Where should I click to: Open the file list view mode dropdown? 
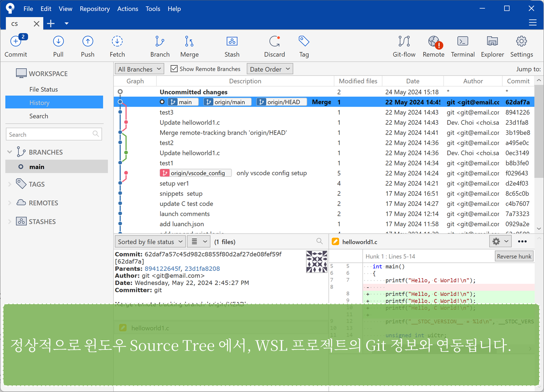point(199,241)
